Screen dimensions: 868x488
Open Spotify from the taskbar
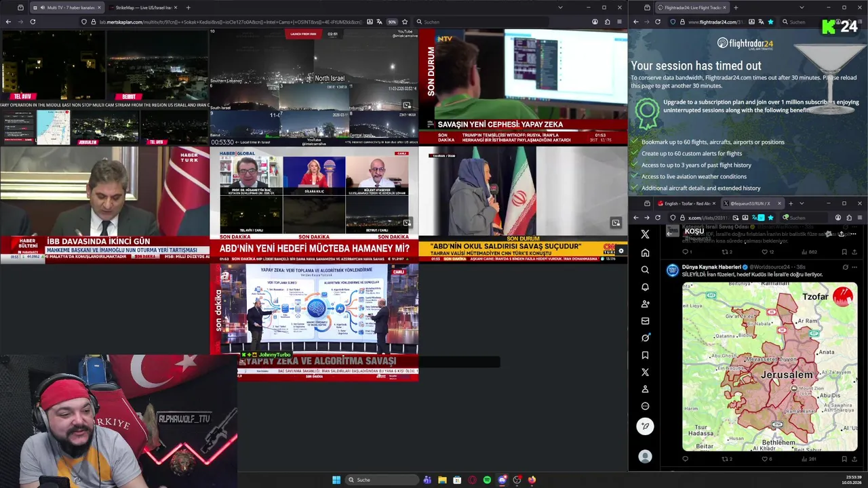coord(487,480)
